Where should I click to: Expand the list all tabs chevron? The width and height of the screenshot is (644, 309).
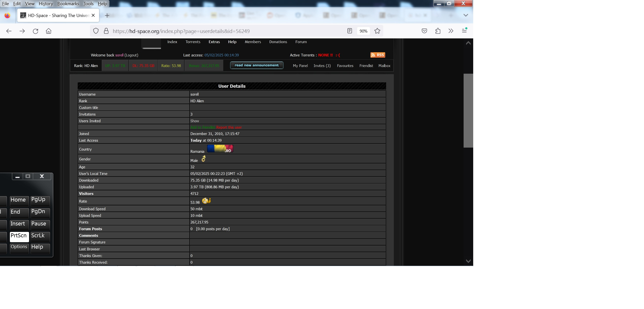pyautogui.click(x=466, y=15)
